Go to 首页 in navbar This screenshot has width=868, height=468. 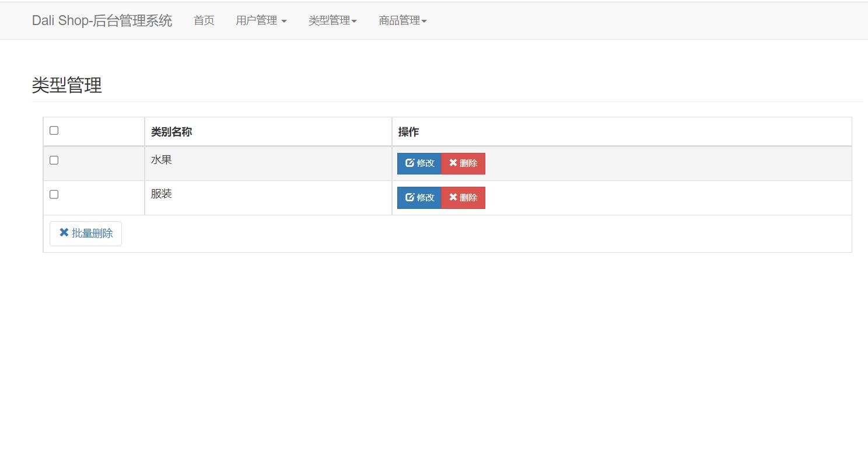(204, 20)
